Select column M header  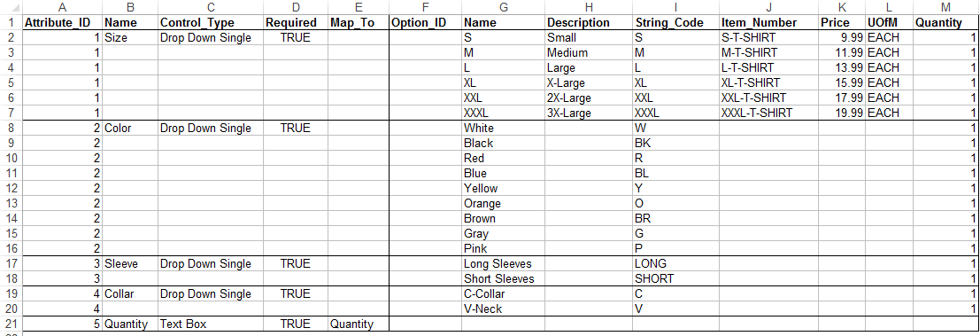click(946, 7)
